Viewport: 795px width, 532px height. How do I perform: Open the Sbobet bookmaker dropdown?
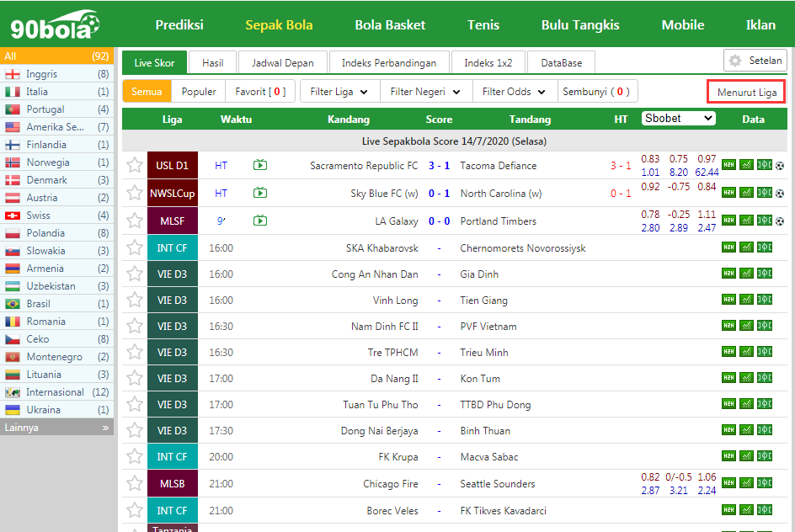[x=679, y=119]
